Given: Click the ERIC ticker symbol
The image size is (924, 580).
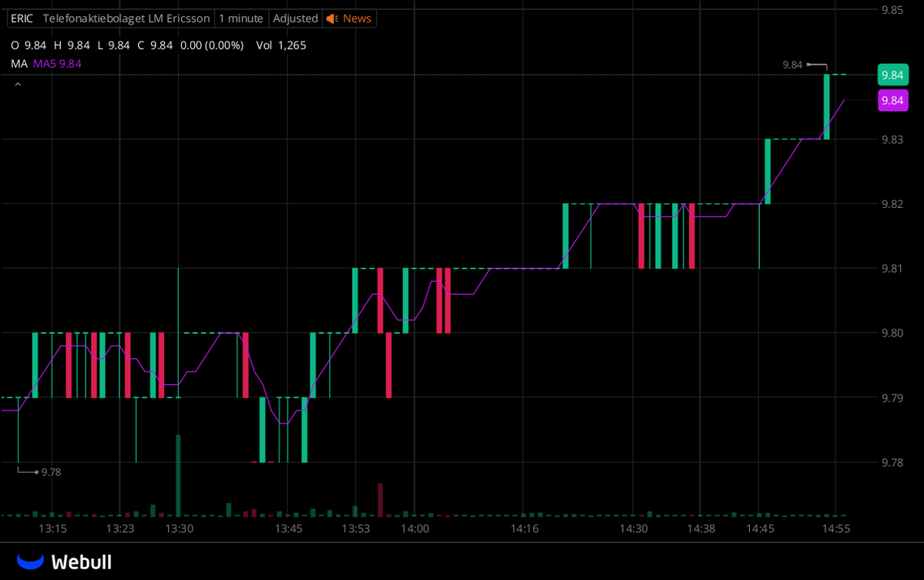Looking at the screenshot, I should pyautogui.click(x=22, y=18).
